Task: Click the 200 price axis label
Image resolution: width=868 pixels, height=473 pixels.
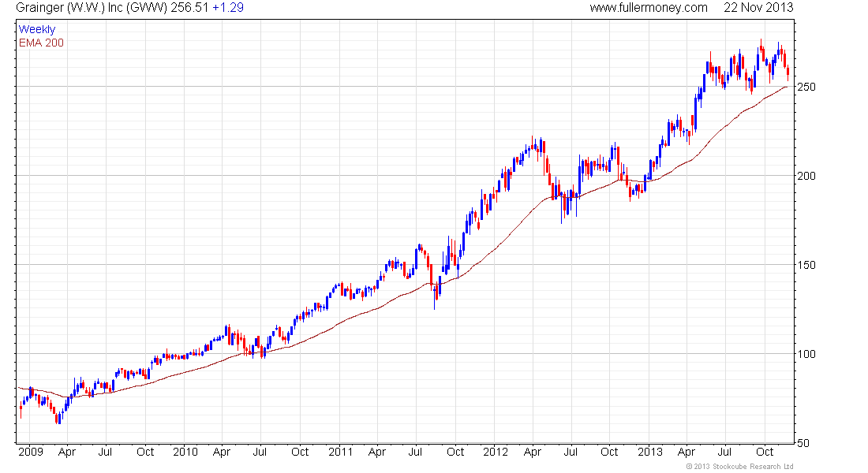Action: tap(806, 176)
